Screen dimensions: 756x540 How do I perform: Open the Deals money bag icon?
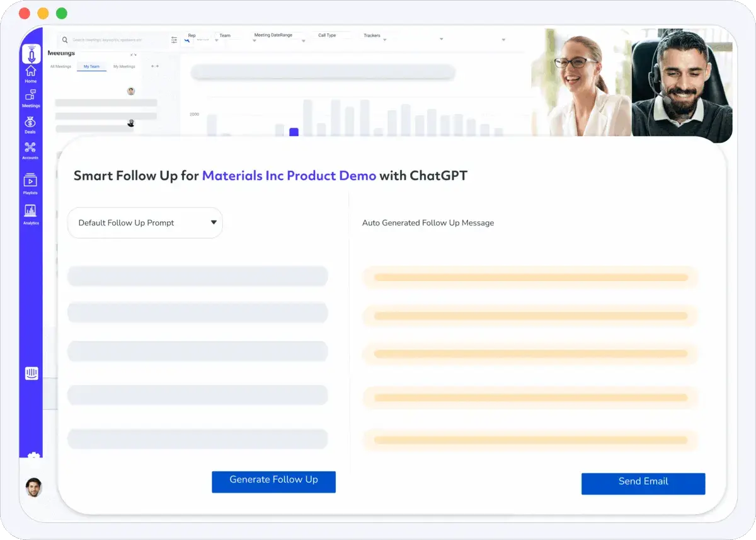pyautogui.click(x=30, y=124)
